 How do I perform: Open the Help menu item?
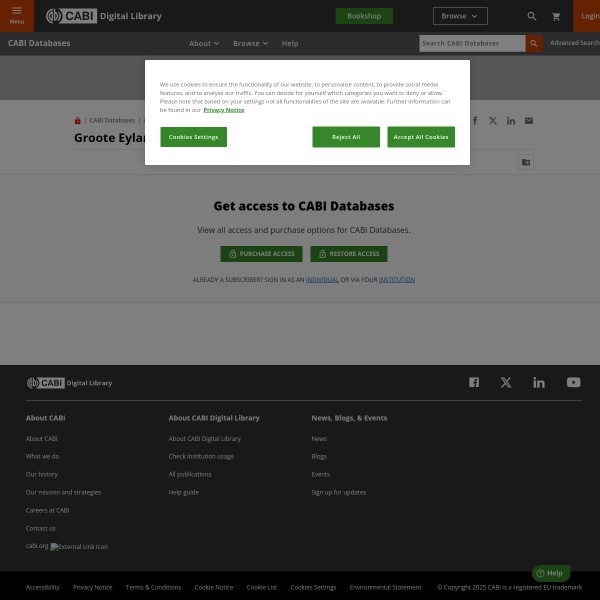coord(290,43)
